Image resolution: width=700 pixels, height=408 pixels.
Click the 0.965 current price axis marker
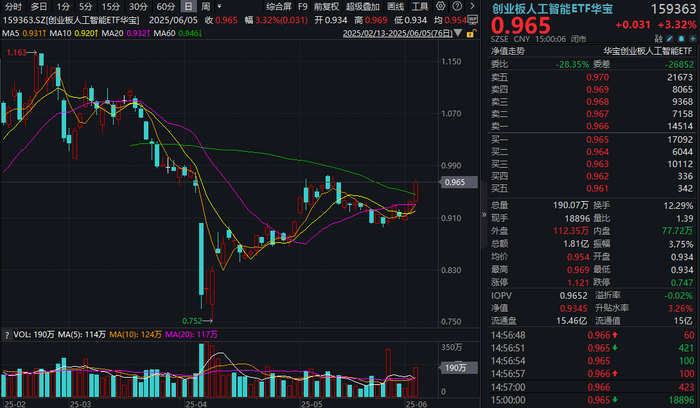point(454,182)
